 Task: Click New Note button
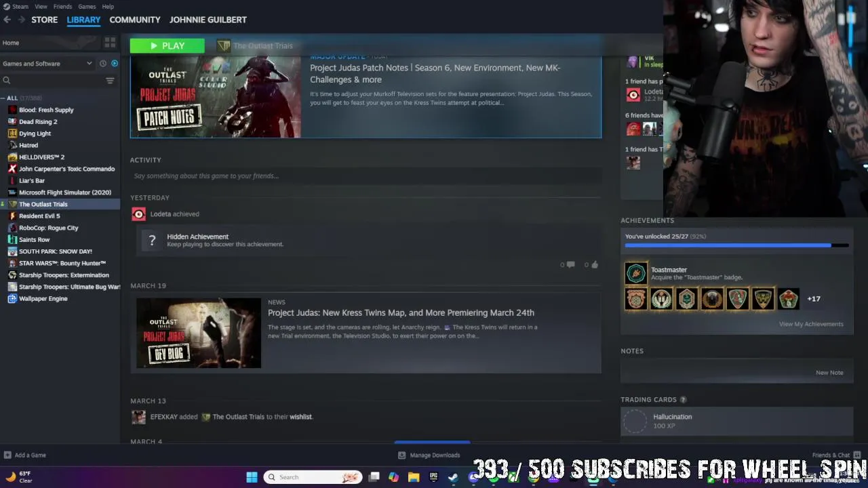(x=829, y=373)
